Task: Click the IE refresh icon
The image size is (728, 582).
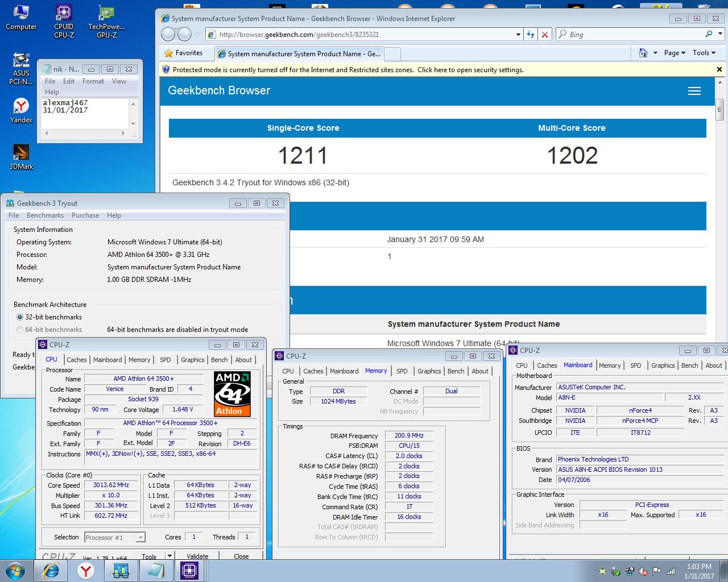Action: tap(531, 35)
